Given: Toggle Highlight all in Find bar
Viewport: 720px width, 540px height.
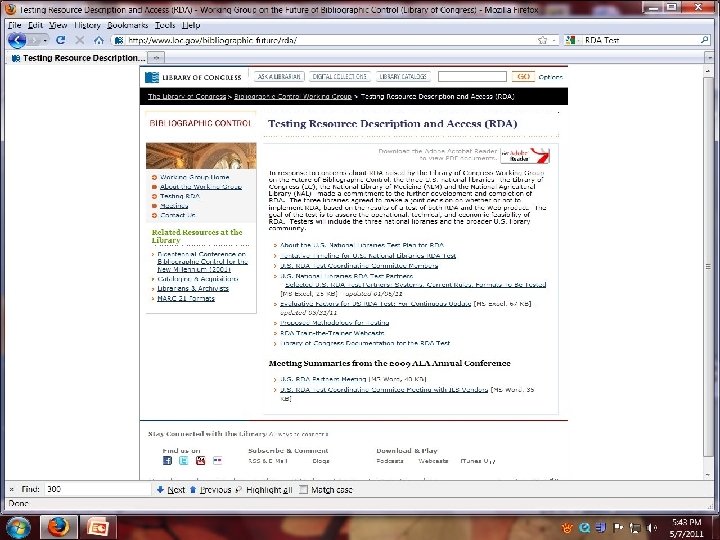Looking at the screenshot, I should tap(264, 490).
